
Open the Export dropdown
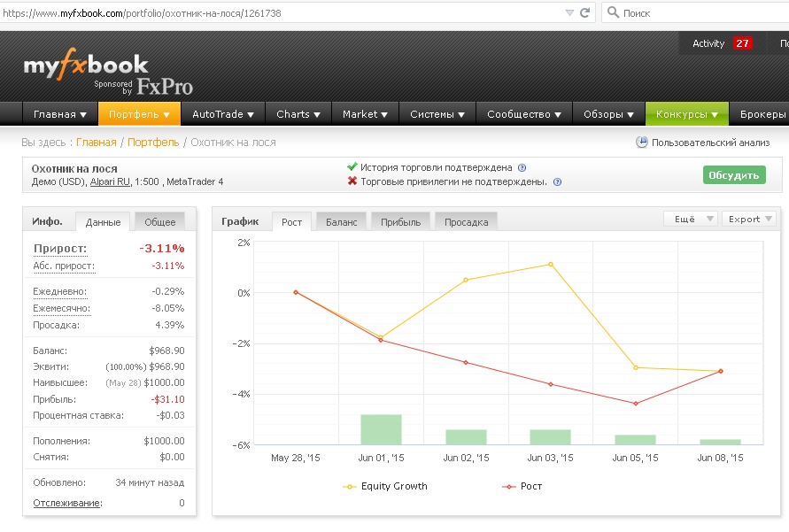(x=749, y=219)
